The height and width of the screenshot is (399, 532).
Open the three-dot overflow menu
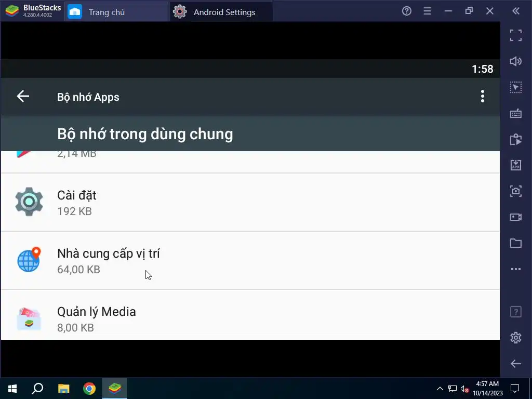click(482, 96)
